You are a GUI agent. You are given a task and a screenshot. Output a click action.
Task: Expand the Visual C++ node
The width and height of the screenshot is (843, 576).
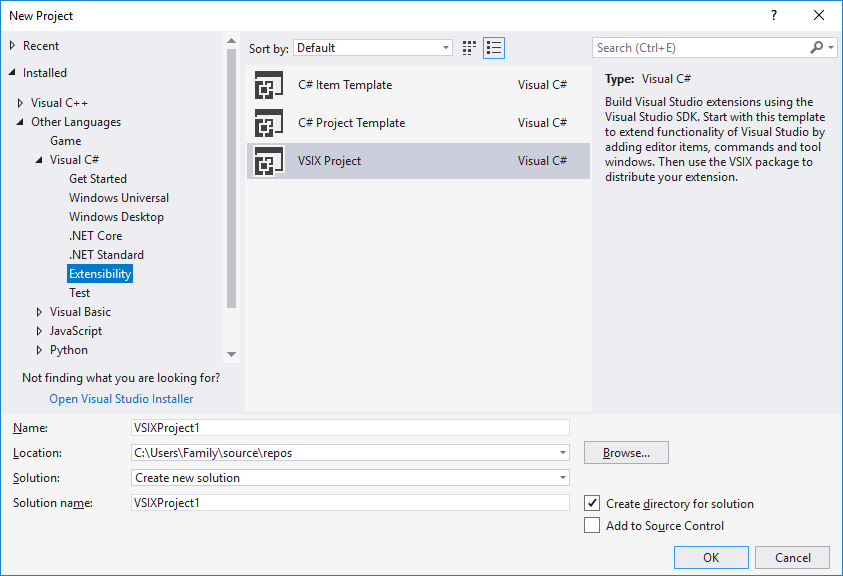pos(20,103)
